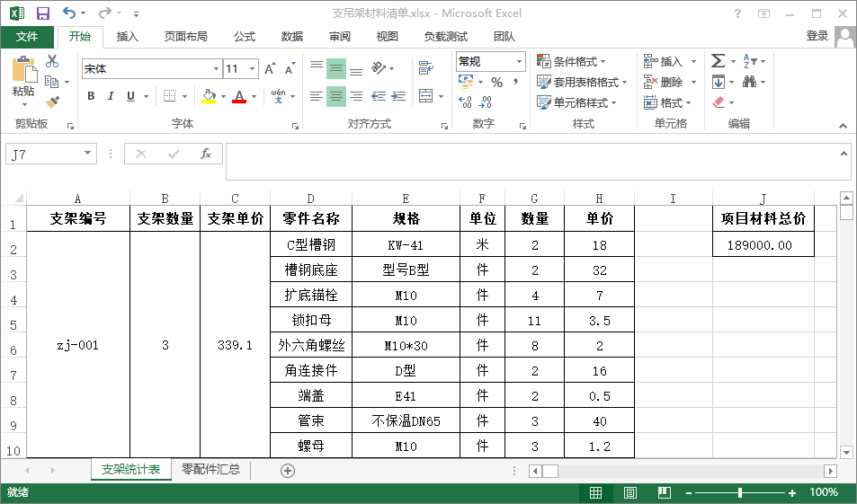
Task: Toggle Bold formatting
Action: [91, 96]
